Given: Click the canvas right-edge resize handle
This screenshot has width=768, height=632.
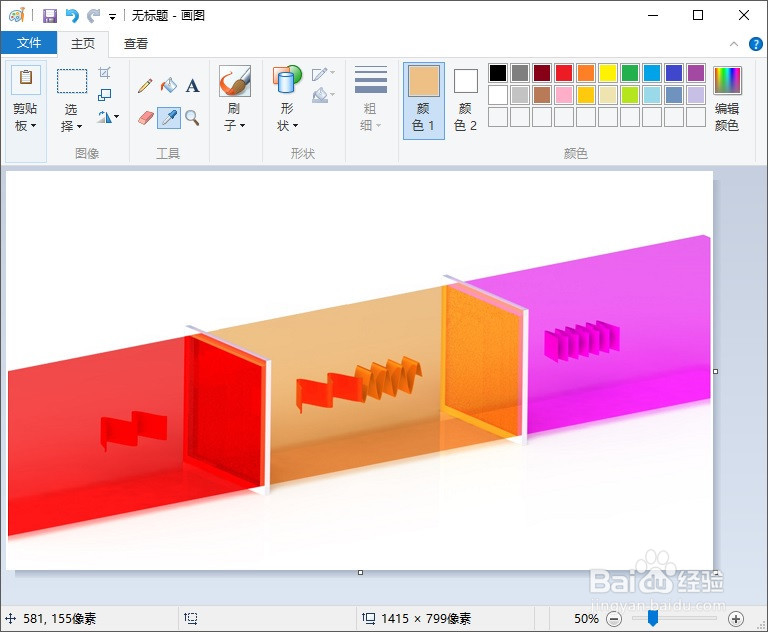Looking at the screenshot, I should coord(716,371).
